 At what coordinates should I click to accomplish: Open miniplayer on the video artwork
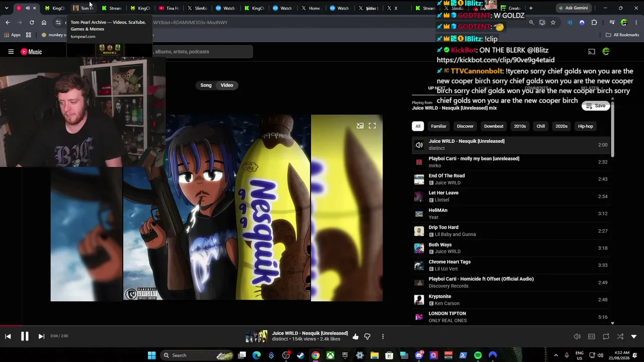(360, 126)
